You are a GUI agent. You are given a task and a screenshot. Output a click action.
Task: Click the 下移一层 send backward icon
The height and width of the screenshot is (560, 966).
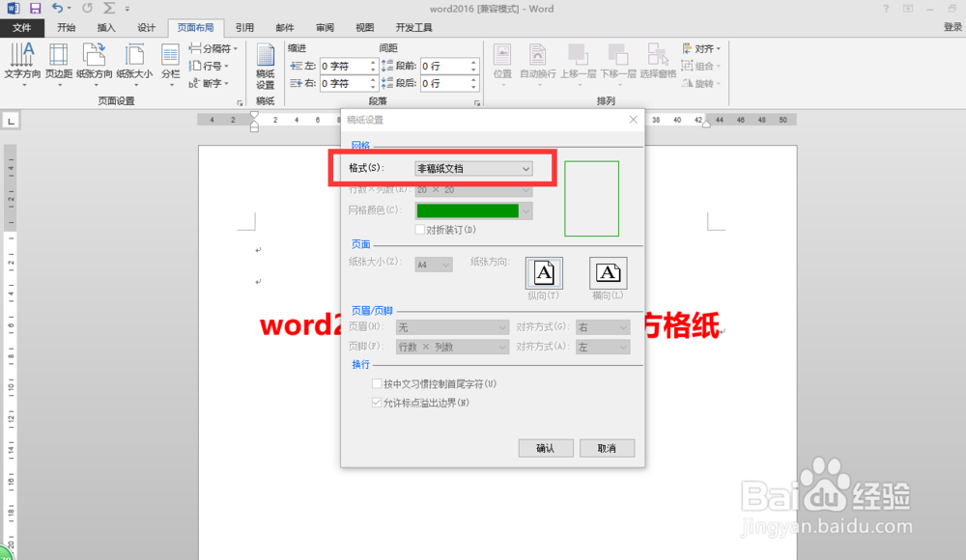point(618,64)
